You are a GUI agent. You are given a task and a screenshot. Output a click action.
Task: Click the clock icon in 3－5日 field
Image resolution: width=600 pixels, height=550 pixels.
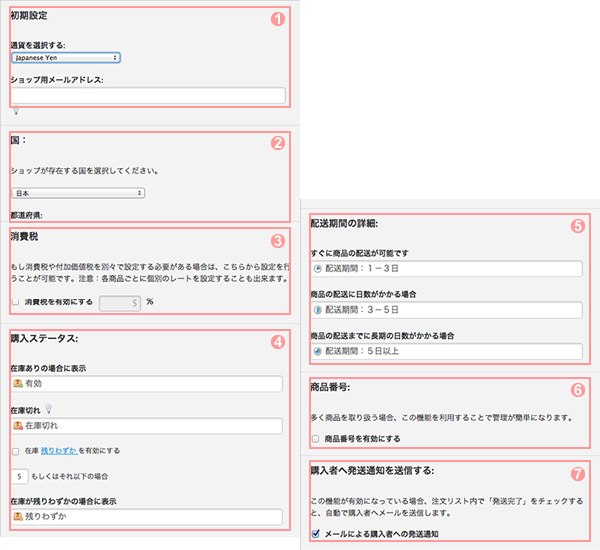tap(318, 310)
